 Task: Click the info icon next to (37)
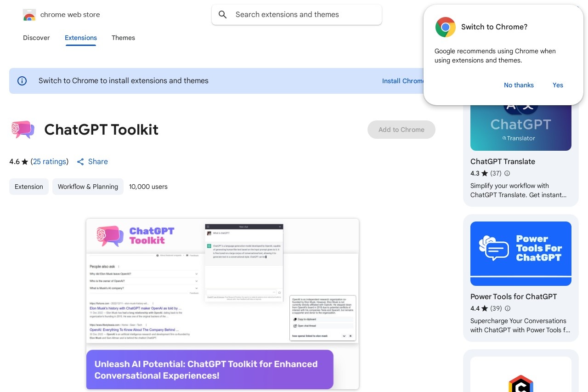(x=507, y=173)
